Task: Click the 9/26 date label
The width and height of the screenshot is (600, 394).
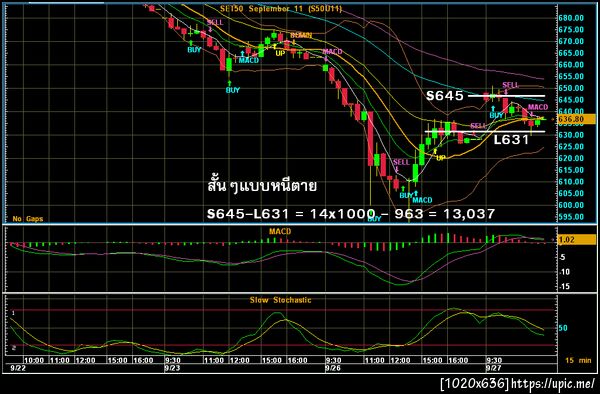Action: click(333, 368)
